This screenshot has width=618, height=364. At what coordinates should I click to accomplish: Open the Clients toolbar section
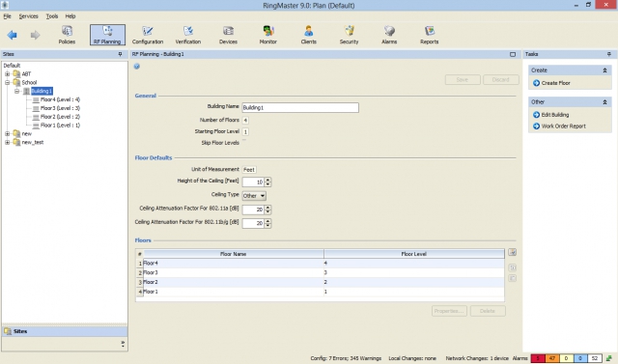pos(309,35)
